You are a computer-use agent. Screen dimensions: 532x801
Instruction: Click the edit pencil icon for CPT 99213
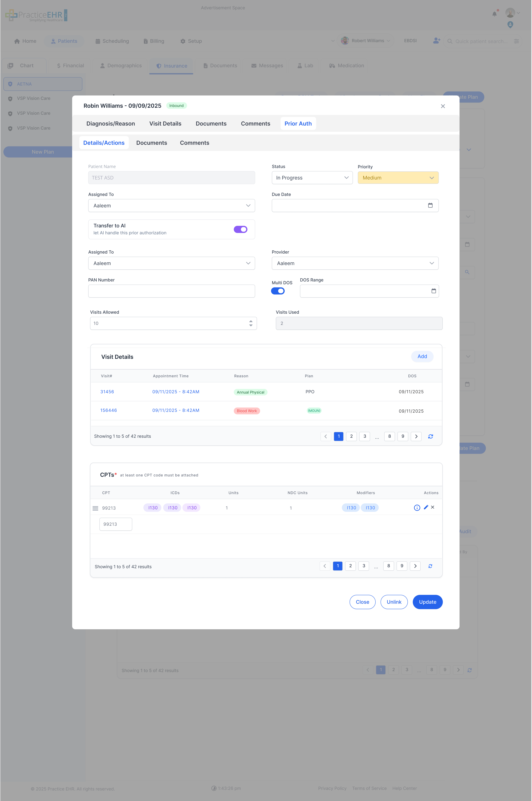(x=425, y=507)
